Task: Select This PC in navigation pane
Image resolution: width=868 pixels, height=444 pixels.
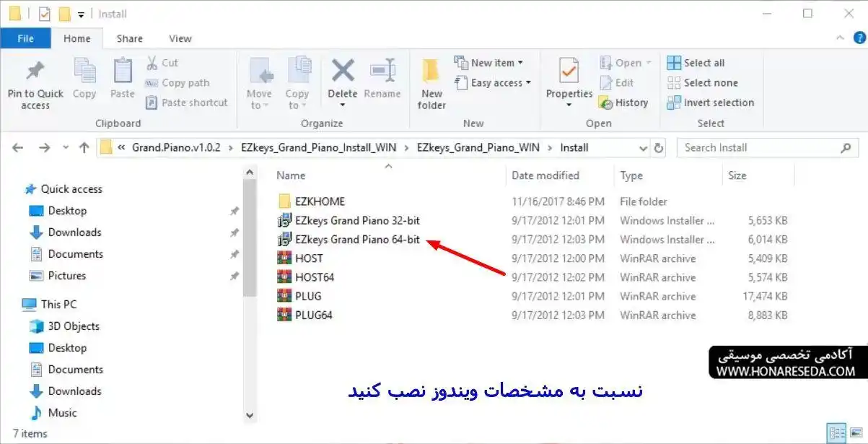Action: (x=58, y=305)
